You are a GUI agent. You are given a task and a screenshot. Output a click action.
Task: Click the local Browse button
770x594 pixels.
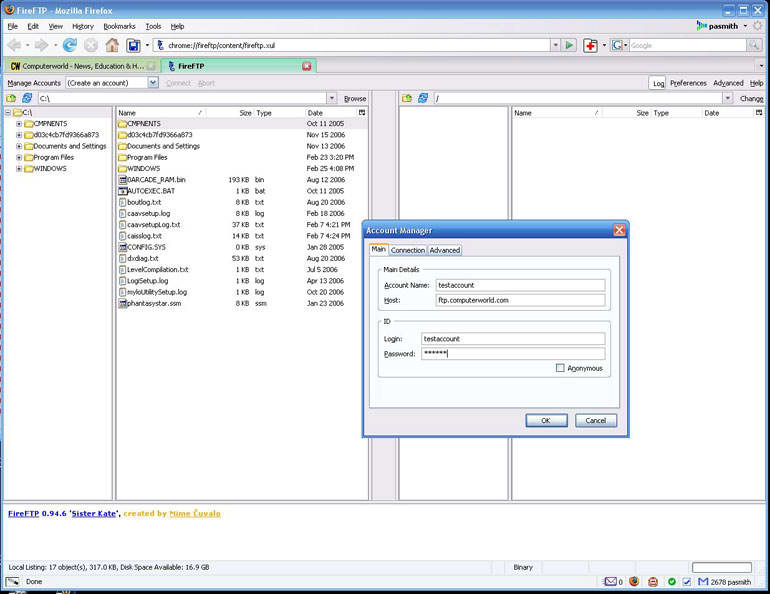tap(355, 99)
